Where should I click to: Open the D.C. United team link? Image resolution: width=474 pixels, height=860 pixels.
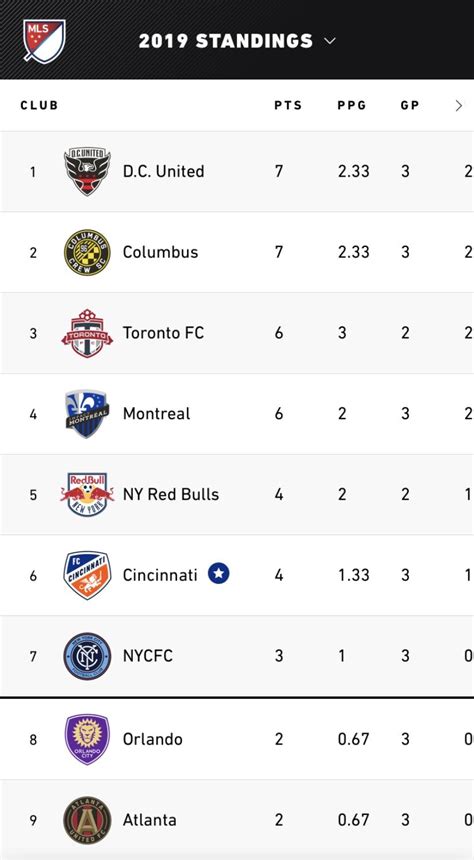pyautogui.click(x=163, y=171)
